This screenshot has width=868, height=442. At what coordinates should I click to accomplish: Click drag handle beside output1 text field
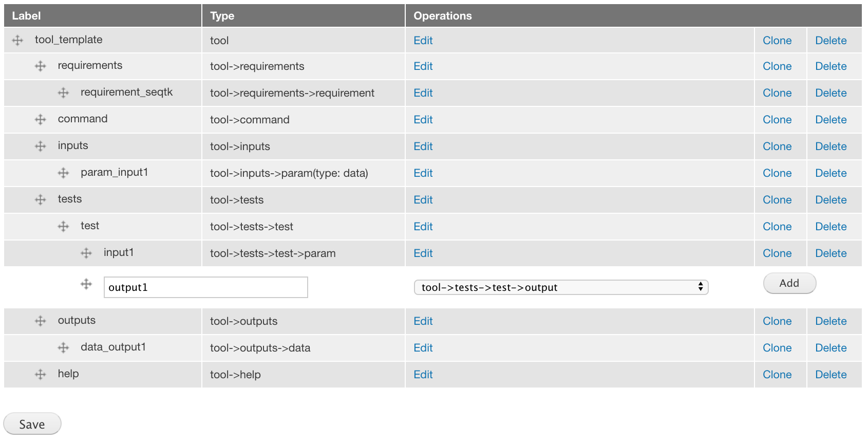[86, 284]
